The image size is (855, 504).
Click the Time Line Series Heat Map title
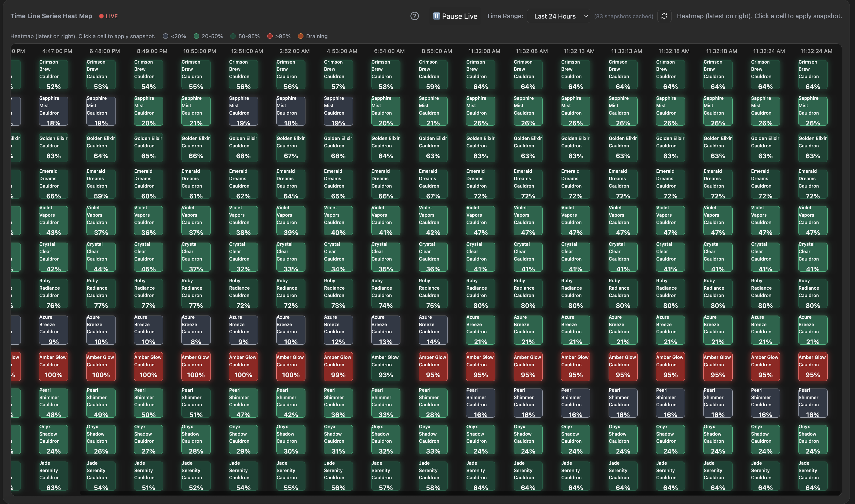pyautogui.click(x=51, y=16)
